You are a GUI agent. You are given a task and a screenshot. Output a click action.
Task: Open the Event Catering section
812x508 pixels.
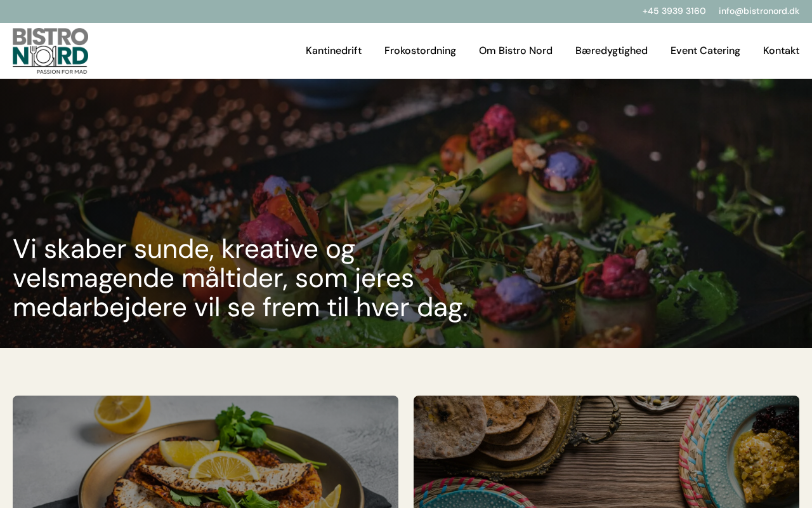[705, 51]
